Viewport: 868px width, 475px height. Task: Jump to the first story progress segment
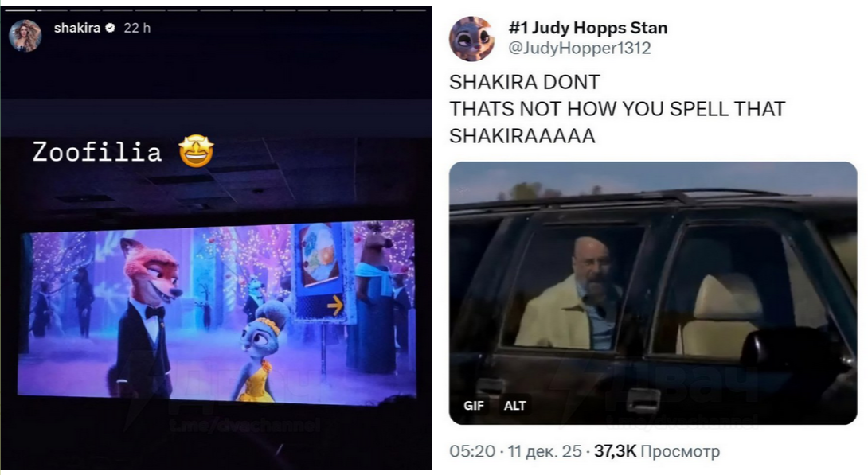[x=19, y=10]
